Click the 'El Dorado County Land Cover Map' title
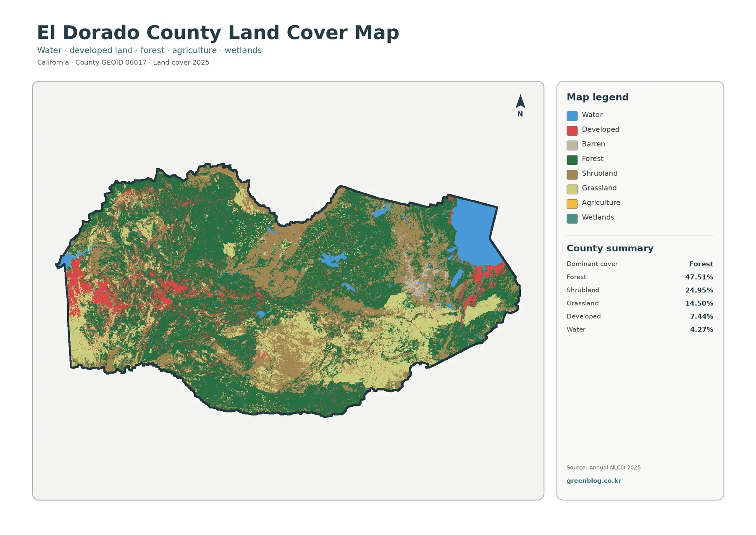The image size is (756, 535). [218, 33]
